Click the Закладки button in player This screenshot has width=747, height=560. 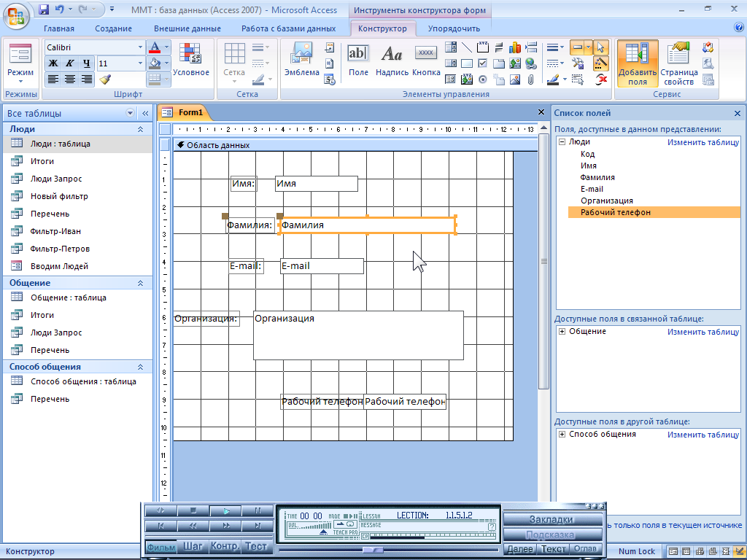[551, 519]
